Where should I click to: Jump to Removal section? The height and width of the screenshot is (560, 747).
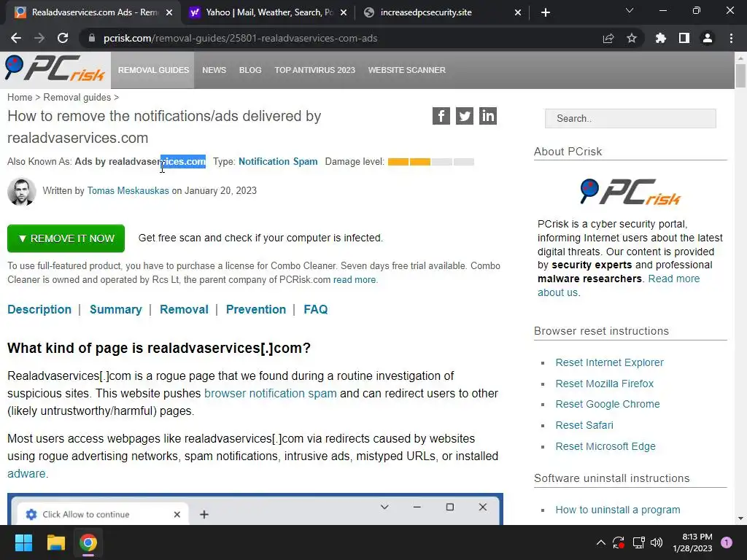(x=184, y=309)
